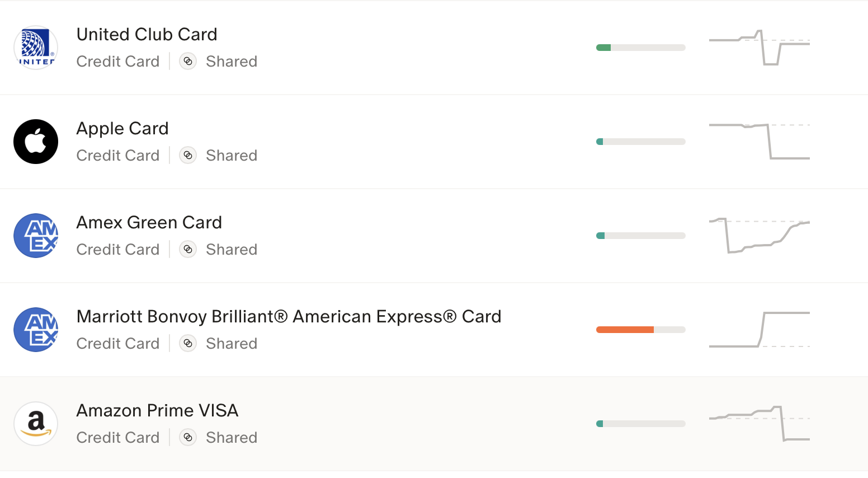
Task: Click the balance sparkline for Amazon Prime VISA
Action: (x=759, y=424)
